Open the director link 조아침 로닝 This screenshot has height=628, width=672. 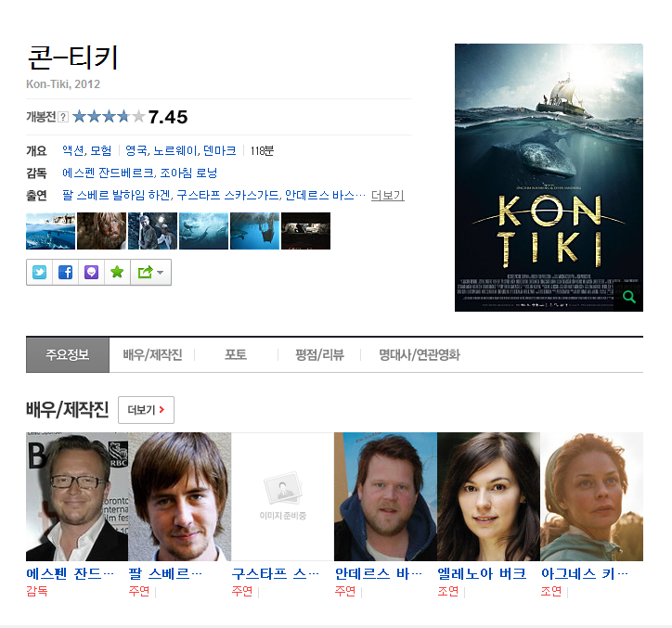188,173
